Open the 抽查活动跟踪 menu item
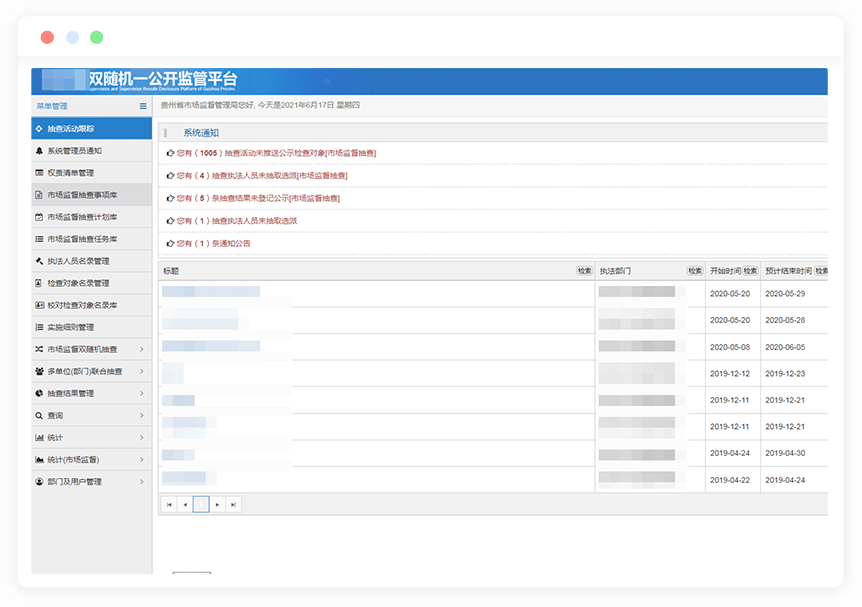The image size is (862, 607). (x=71, y=129)
